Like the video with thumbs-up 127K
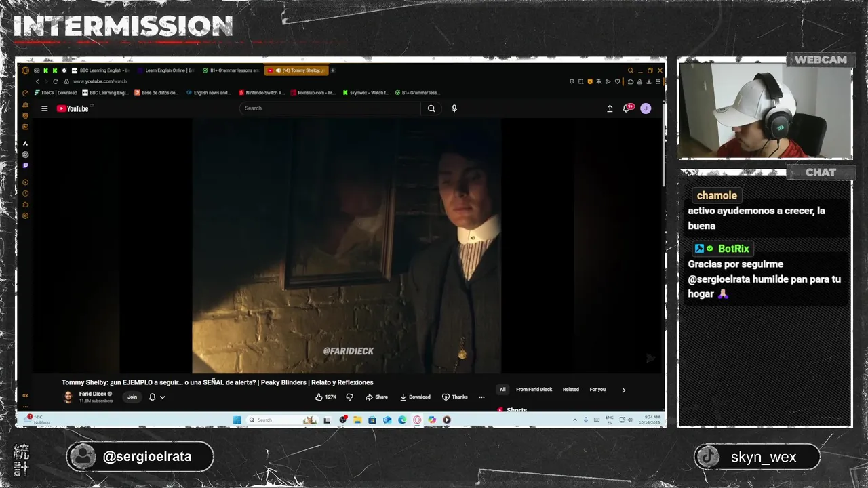The height and width of the screenshot is (488, 868). (326, 397)
